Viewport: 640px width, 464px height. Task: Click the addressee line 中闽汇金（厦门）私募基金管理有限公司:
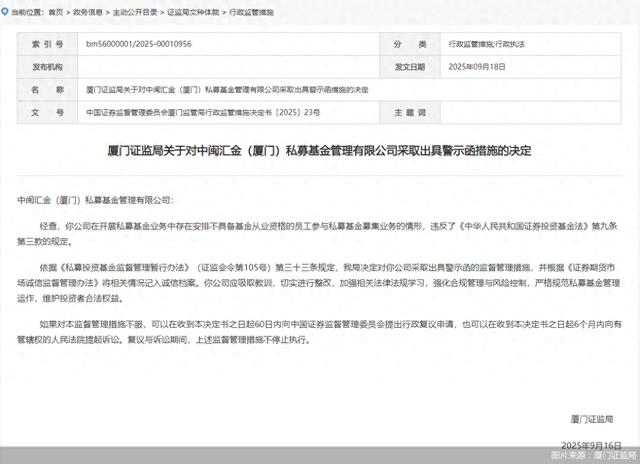coord(95,200)
